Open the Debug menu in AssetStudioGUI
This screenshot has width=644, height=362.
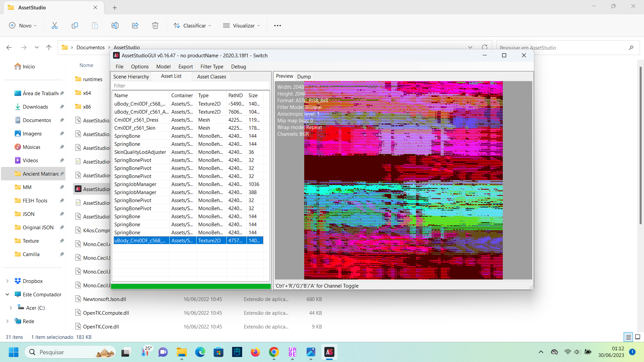tap(238, 66)
